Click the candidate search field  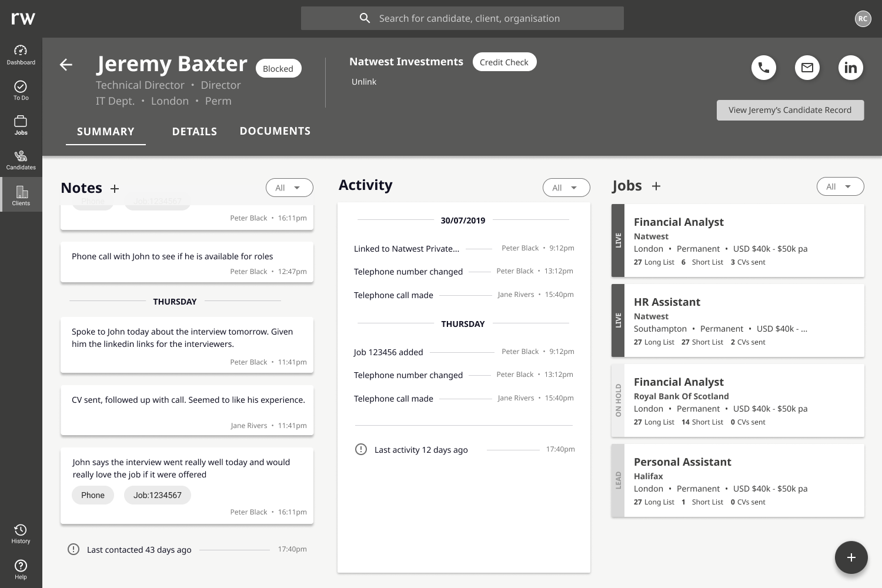tap(462, 18)
